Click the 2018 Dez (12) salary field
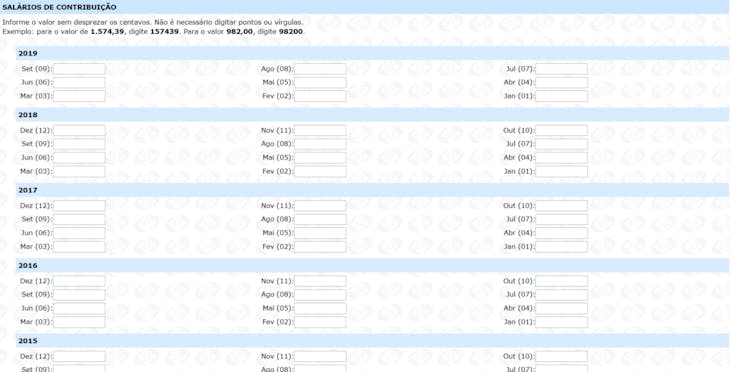 click(x=79, y=130)
